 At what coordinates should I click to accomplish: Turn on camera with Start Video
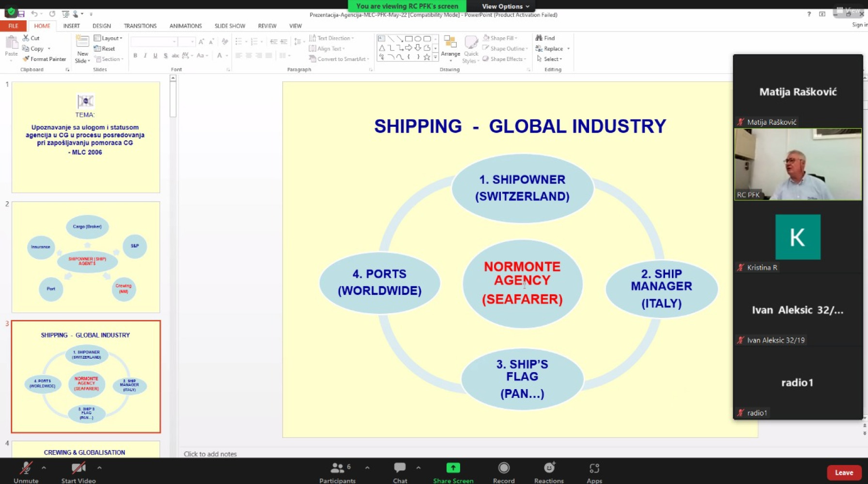click(x=78, y=468)
